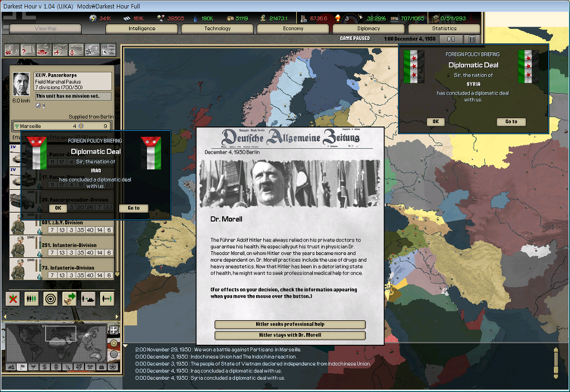Click the minimap pan cross-arrows icon
This screenshot has width=570, height=392.
tap(114, 330)
